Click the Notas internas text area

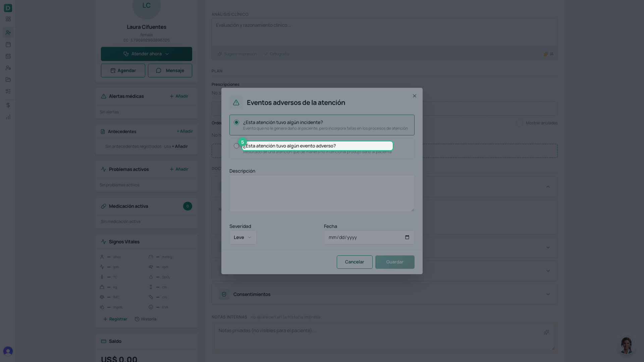pos(385,337)
